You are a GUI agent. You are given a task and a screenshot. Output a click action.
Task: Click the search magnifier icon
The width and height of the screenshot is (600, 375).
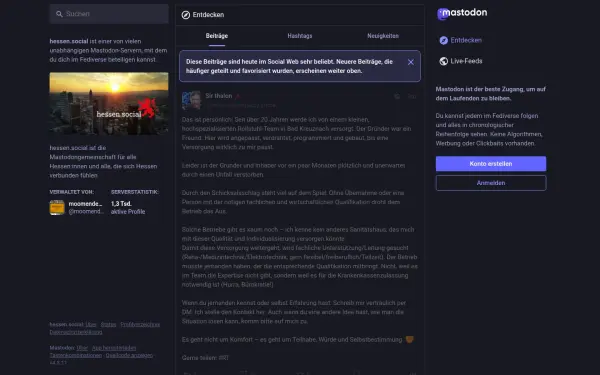[59, 14]
